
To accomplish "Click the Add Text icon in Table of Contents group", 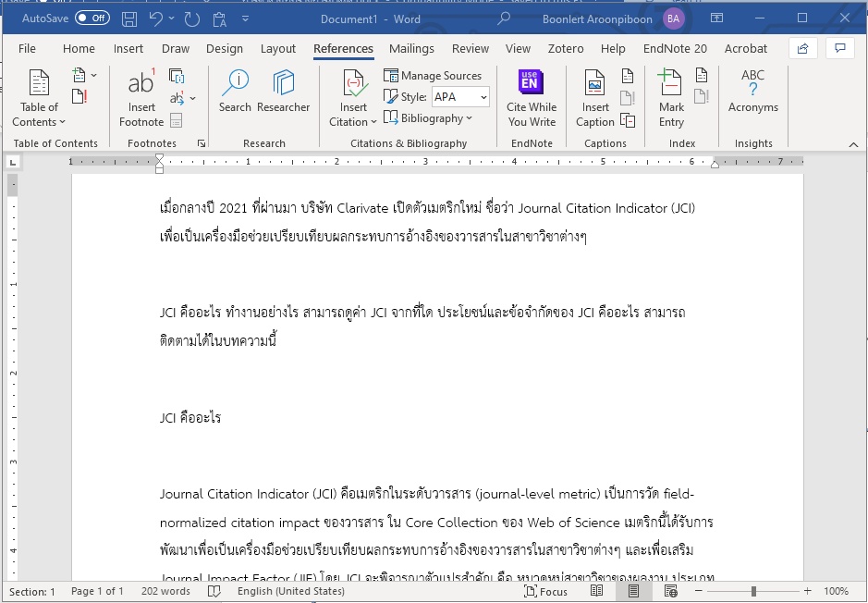I will click(x=79, y=75).
